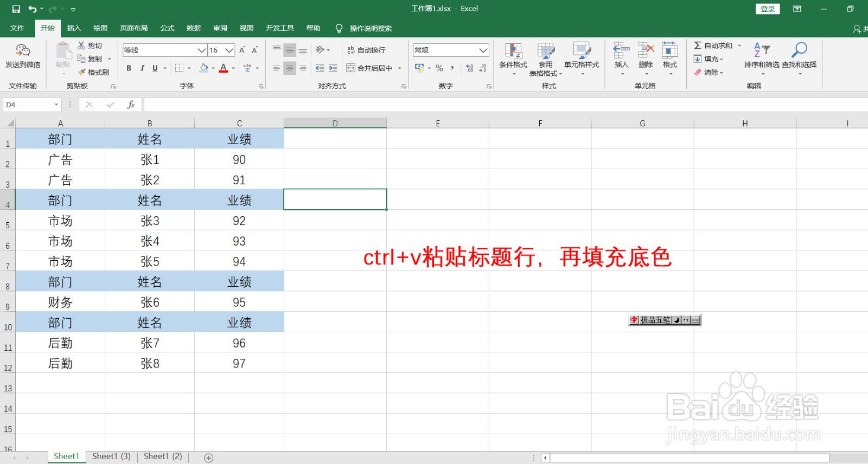868x464 pixels.
Task: Click decrease decimal icon
Action: point(483,68)
